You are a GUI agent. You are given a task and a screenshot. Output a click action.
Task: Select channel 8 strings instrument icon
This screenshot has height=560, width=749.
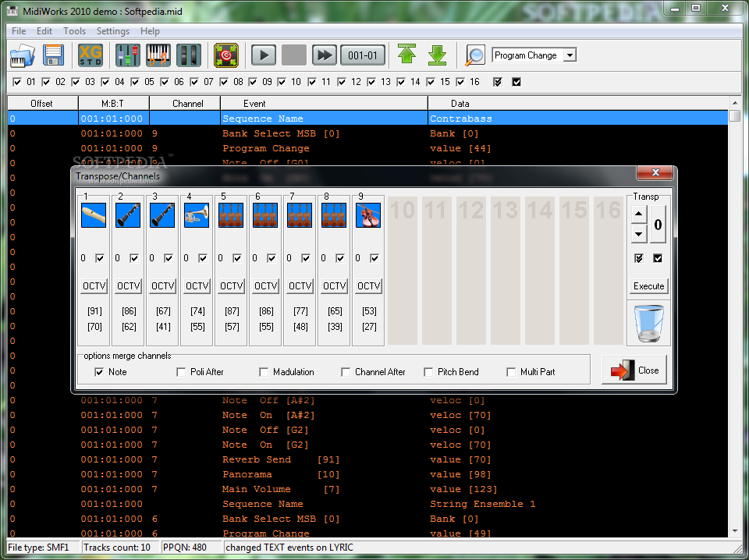coord(334,215)
